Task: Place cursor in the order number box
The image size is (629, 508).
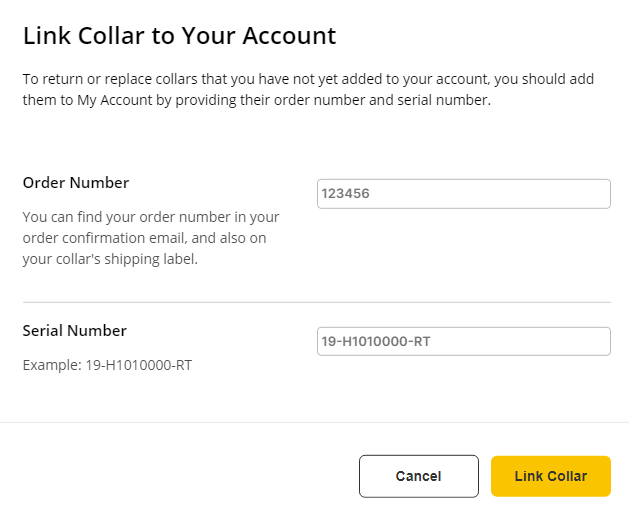Action: tap(463, 194)
